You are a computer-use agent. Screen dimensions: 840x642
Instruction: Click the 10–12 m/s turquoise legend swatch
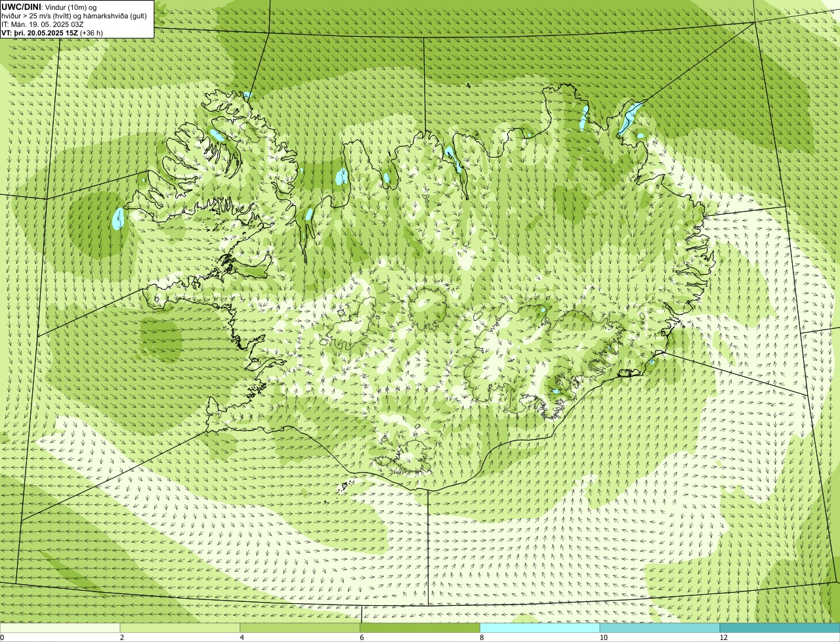(660, 628)
